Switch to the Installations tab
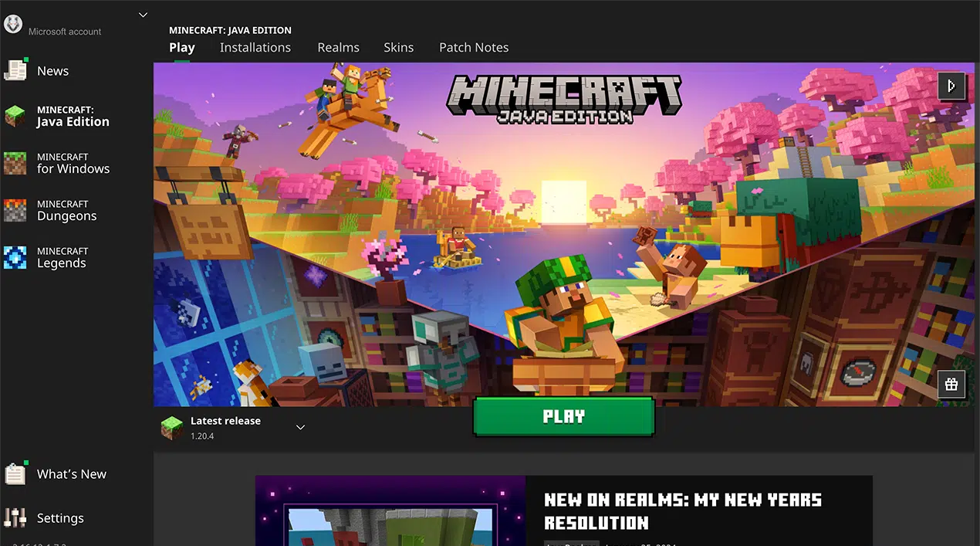The width and height of the screenshot is (980, 546). (255, 47)
